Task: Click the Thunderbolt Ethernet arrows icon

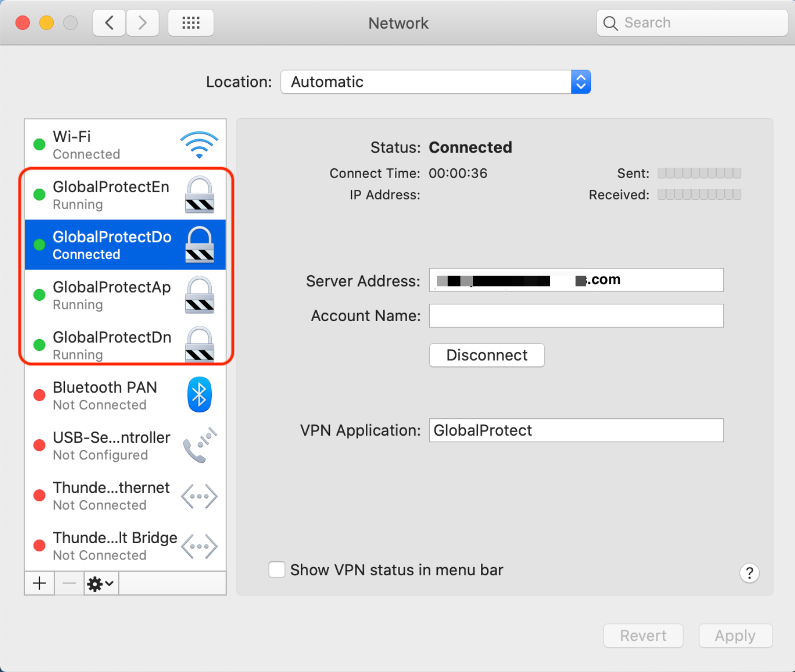Action: coord(200,496)
